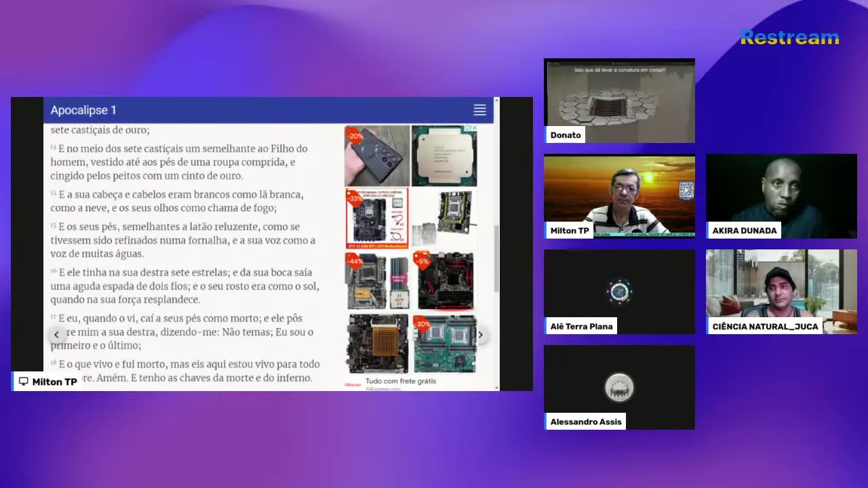Click the 'Tudo com frete grátis' ad caption
Viewport: 868px width, 488px height.
[x=401, y=381]
